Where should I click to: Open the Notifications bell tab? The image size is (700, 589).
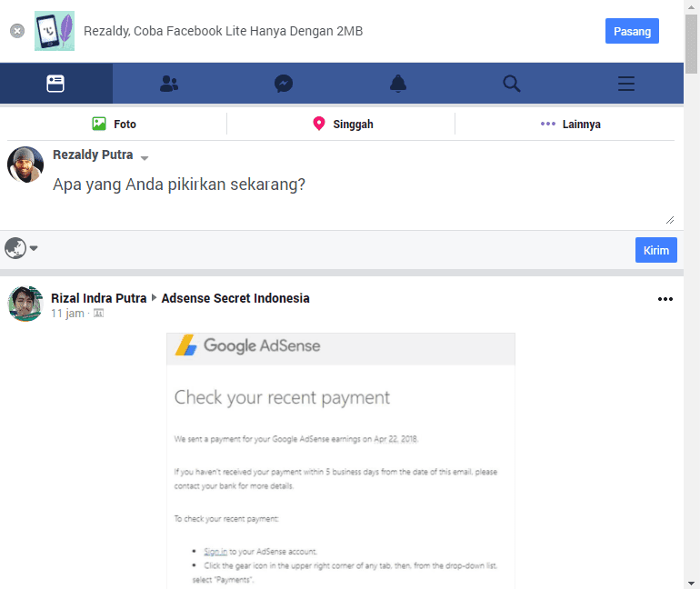398,84
